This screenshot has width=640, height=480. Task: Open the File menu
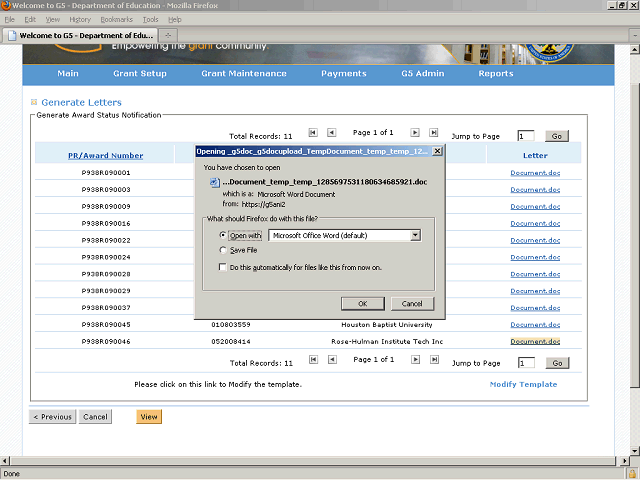point(9,19)
